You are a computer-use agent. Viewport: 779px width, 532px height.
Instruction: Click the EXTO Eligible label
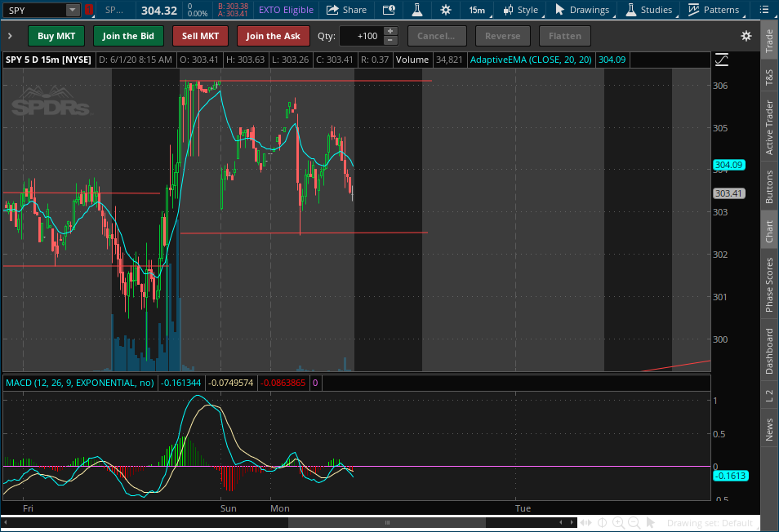(286, 10)
